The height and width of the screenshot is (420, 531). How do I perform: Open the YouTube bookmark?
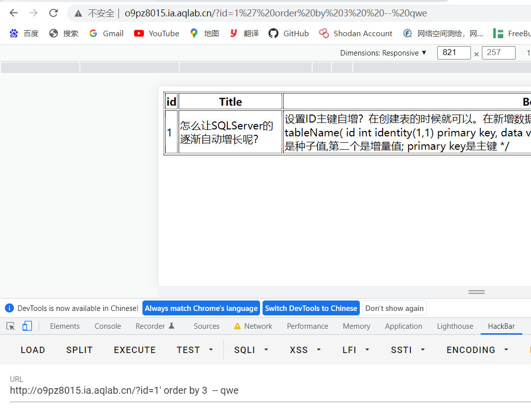click(x=156, y=33)
